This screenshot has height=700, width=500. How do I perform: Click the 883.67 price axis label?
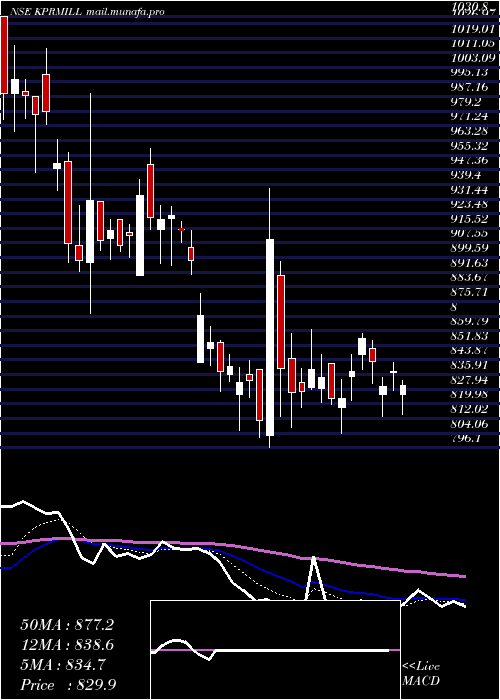click(x=470, y=277)
